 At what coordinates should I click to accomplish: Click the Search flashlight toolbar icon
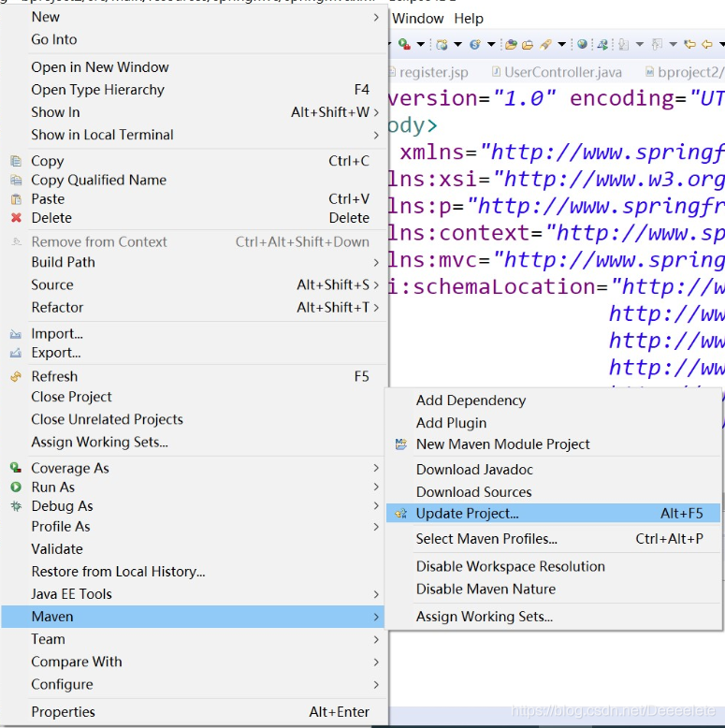pyautogui.click(x=545, y=45)
